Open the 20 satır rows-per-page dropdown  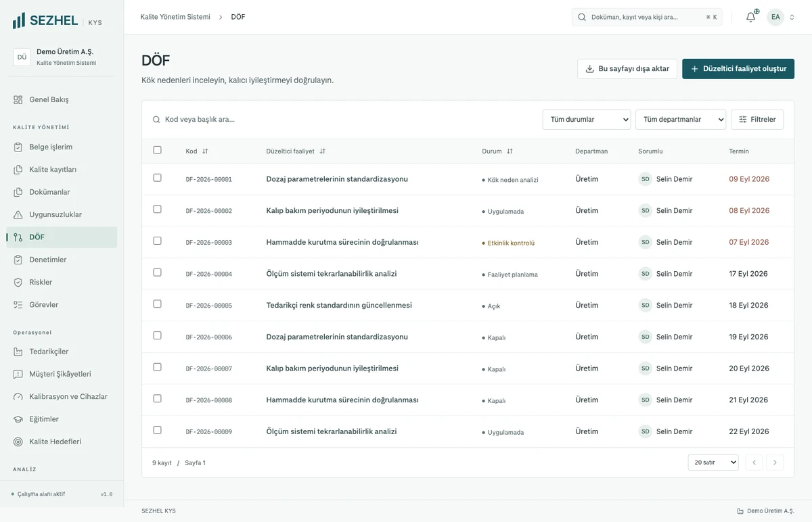coord(713,462)
